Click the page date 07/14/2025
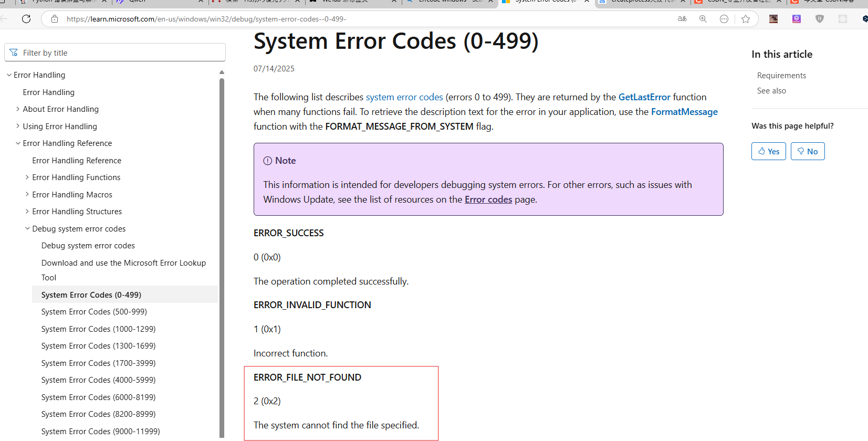Viewport: 868px width, 441px height. [274, 69]
